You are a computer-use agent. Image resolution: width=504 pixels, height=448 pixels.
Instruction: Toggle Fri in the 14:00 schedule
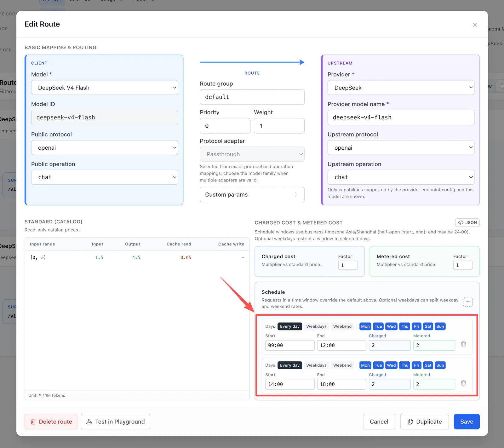[x=416, y=365]
